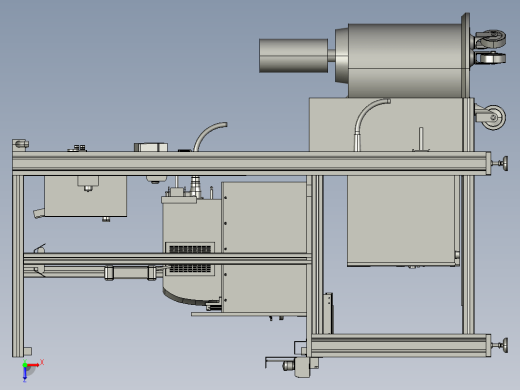Click the red X axis arrow
Screen dimensions: 520x390
[33, 365]
